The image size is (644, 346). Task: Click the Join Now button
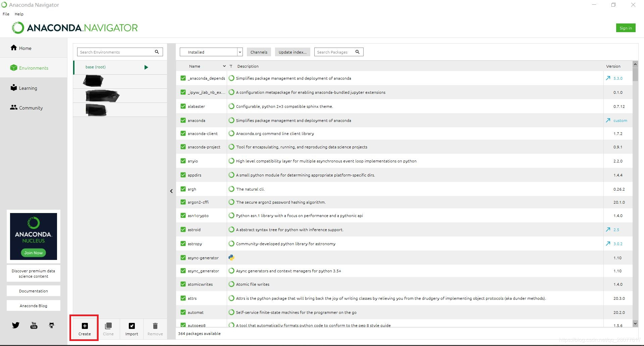(34, 253)
